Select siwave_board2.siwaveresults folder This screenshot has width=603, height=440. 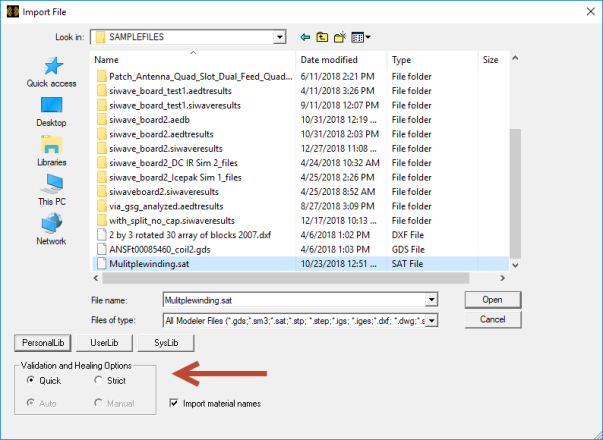tap(160, 149)
